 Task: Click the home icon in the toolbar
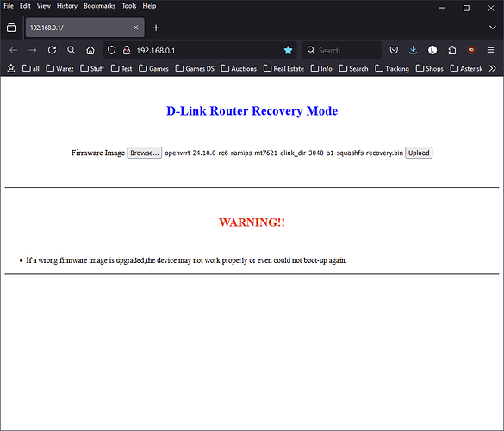pos(90,50)
